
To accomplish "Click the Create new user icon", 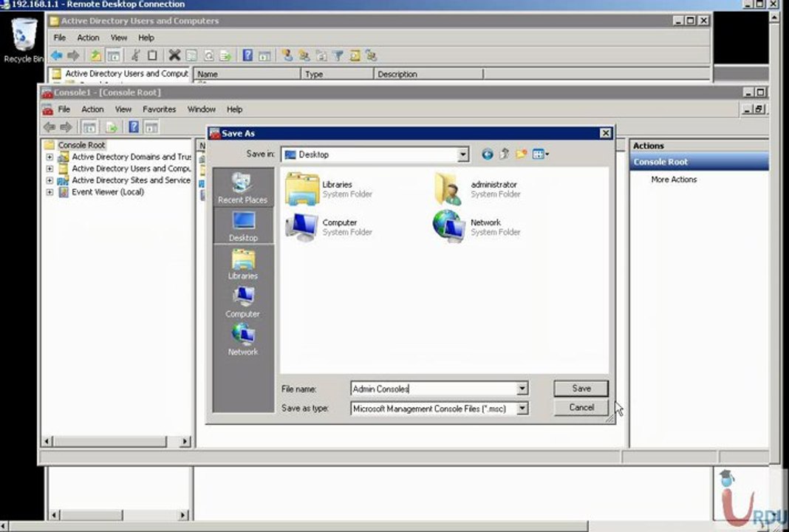I will click(287, 55).
